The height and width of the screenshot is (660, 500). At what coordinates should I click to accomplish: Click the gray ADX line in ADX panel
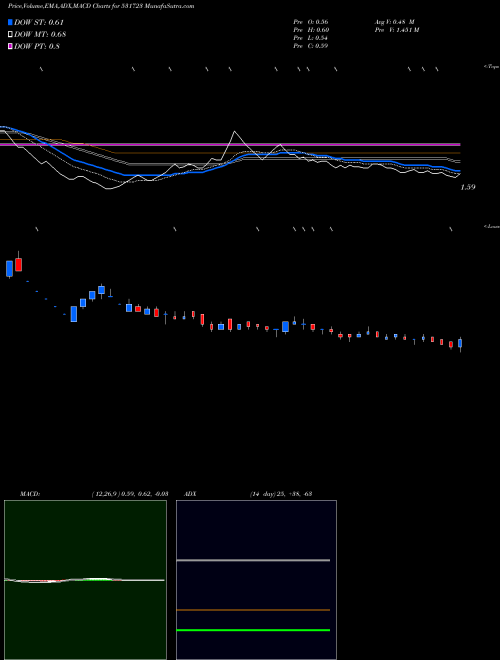click(x=253, y=560)
